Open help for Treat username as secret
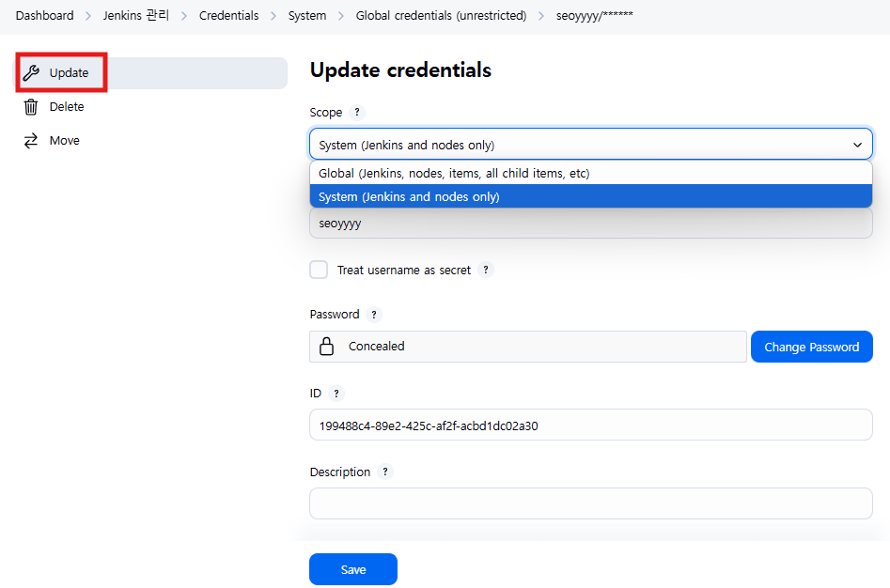 [485, 270]
